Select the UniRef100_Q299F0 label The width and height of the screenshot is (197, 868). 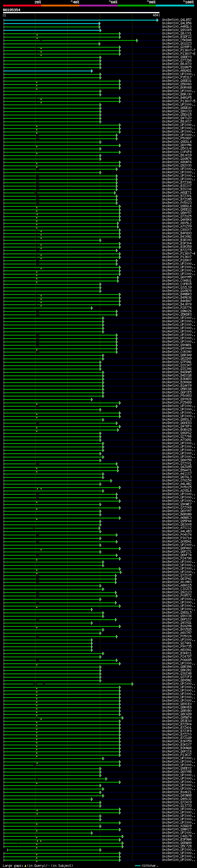coord(176,47)
